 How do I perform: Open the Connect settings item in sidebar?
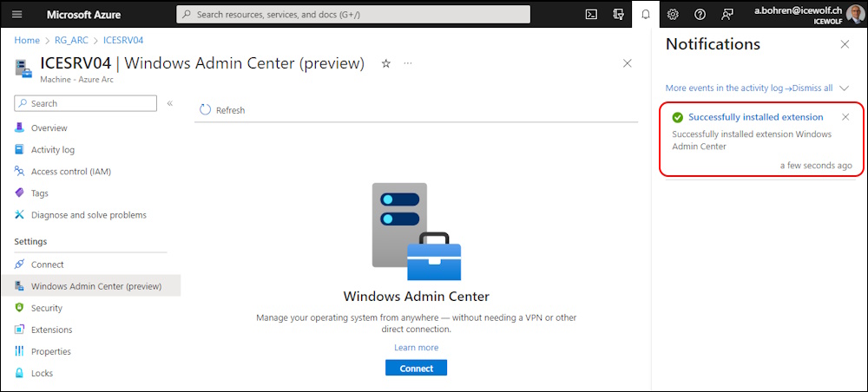(x=48, y=265)
